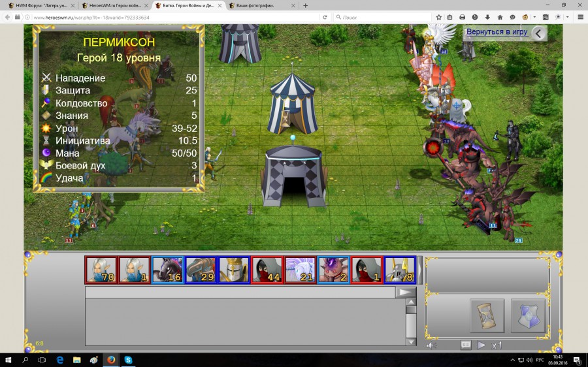Image resolution: width=588 pixels, height=367 pixels.
Task: Click the 'Колдовство' spell power stat row
Action: click(x=120, y=103)
